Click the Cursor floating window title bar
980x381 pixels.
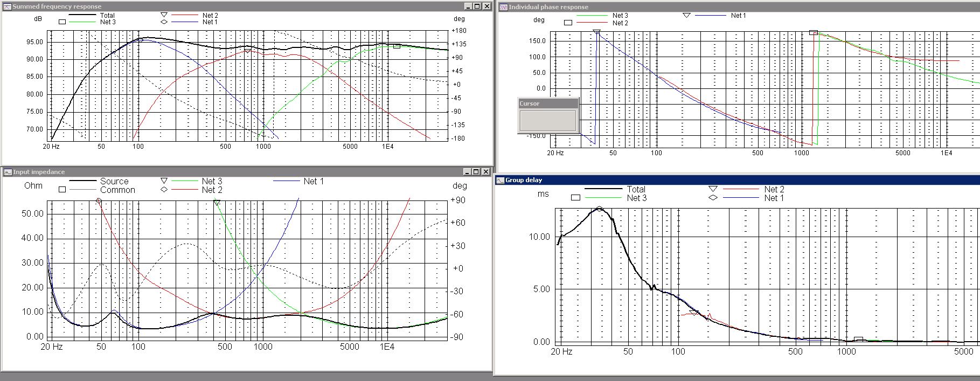pos(548,103)
